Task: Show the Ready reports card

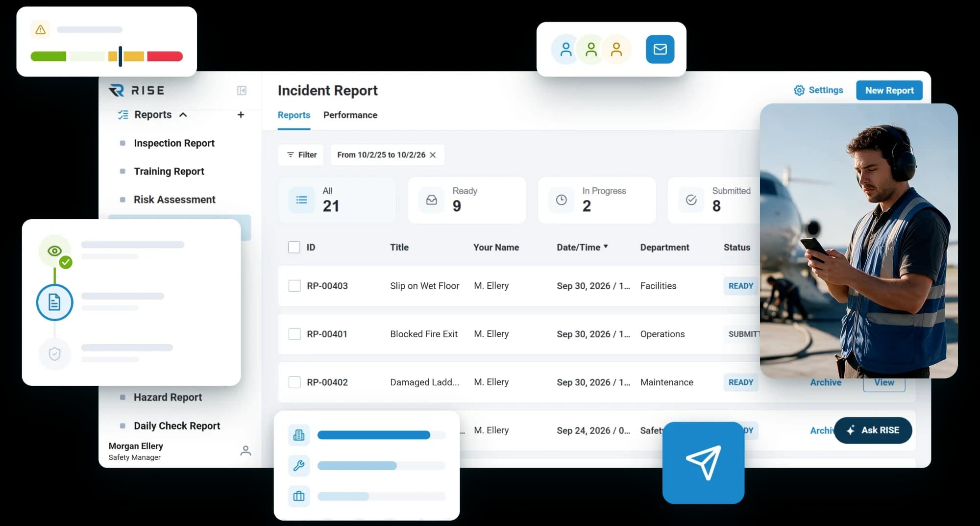Action: (467, 200)
